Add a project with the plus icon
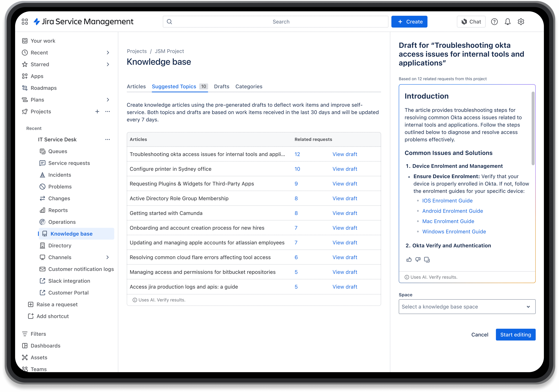Viewport: 559px width, 392px height. 97,112
